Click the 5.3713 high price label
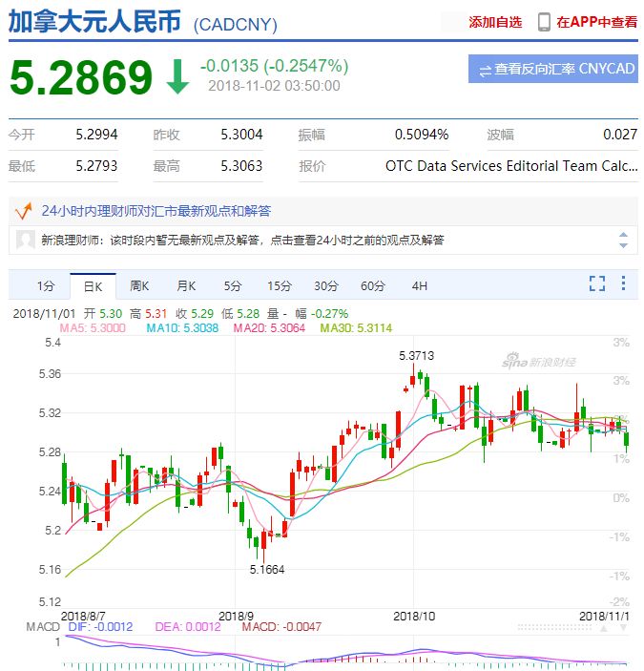This screenshot has height=671, width=644. point(416,356)
